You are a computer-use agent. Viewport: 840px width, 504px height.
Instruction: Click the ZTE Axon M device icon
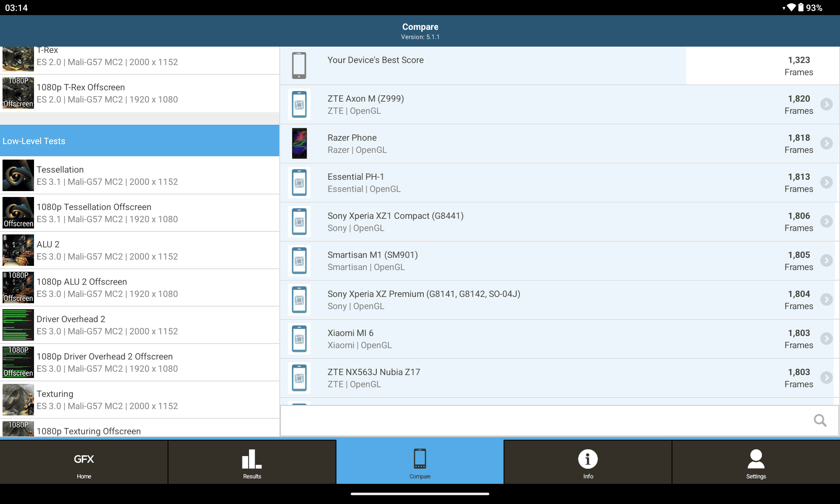coord(299,105)
